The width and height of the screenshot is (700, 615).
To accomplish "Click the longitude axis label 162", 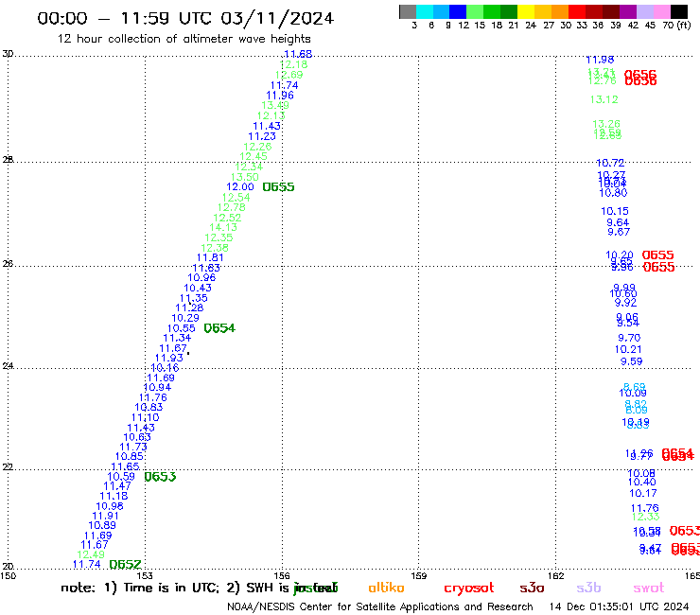I will pyautogui.click(x=555, y=575).
